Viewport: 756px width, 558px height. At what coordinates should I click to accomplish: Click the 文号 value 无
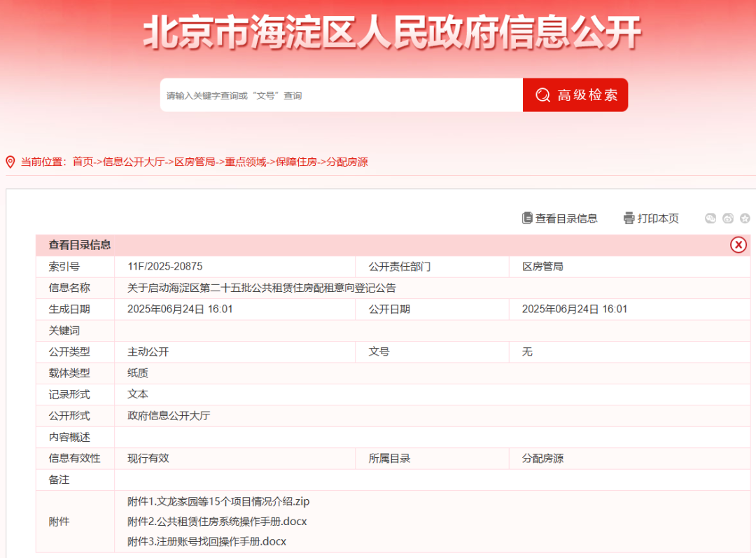[528, 351]
